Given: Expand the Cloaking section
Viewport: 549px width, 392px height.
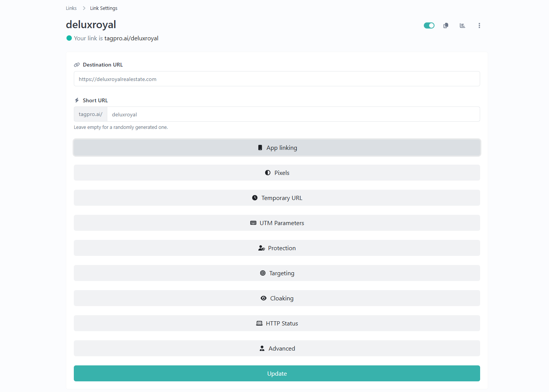Looking at the screenshot, I should pos(277,298).
